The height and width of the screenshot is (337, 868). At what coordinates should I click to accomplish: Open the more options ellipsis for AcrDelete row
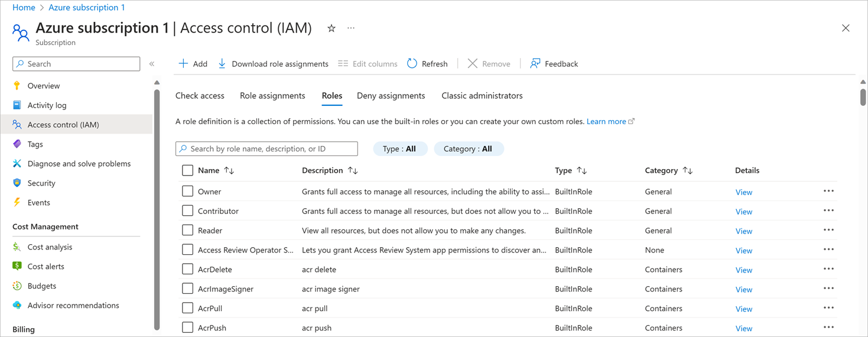click(828, 269)
